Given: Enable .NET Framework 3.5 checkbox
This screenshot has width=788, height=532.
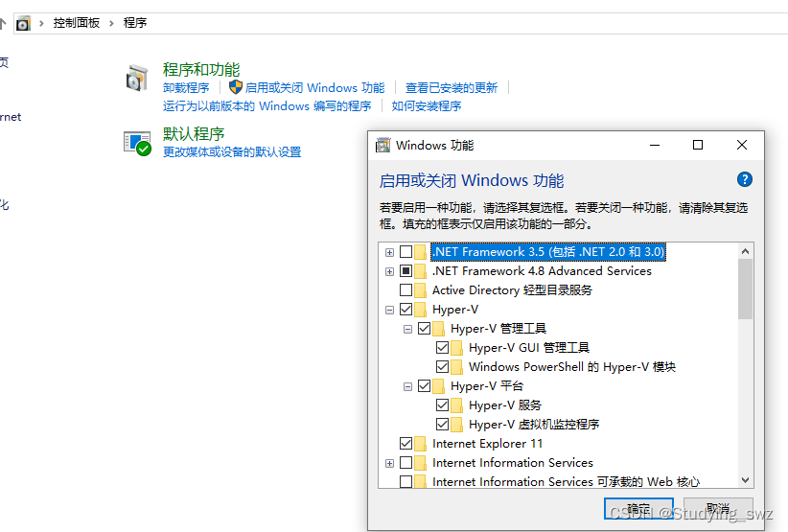Looking at the screenshot, I should [406, 252].
